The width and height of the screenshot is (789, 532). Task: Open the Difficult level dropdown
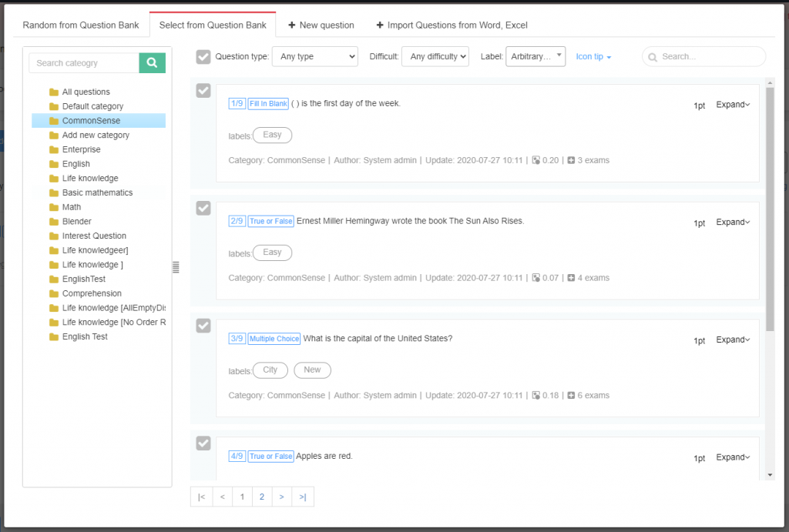coord(436,57)
